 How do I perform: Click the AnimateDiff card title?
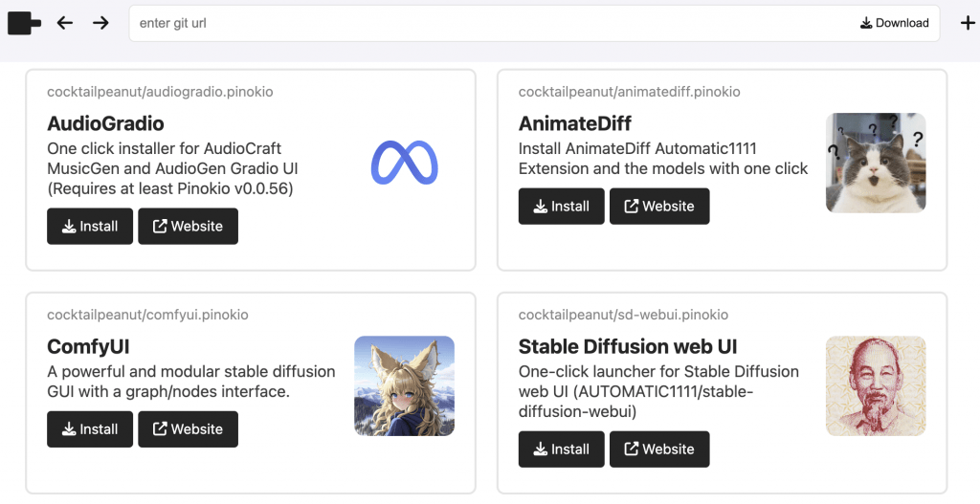coord(575,123)
